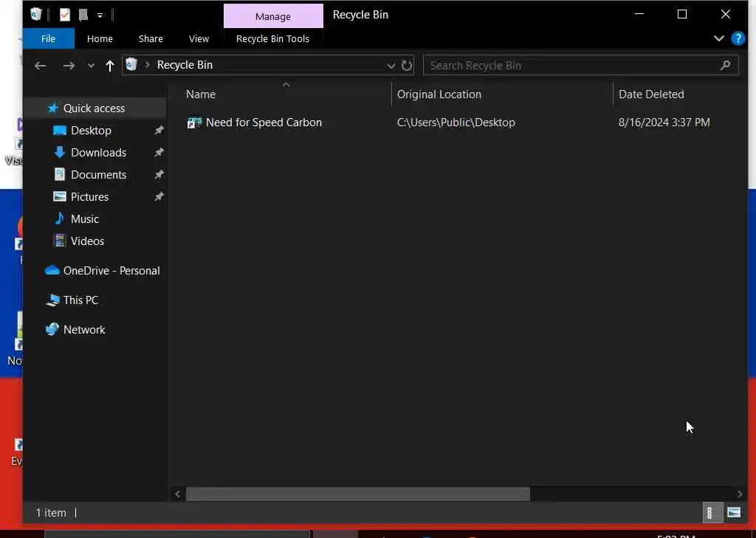This screenshot has height=538, width=756.
Task: Go up one level with the up arrow
Action: (x=110, y=66)
